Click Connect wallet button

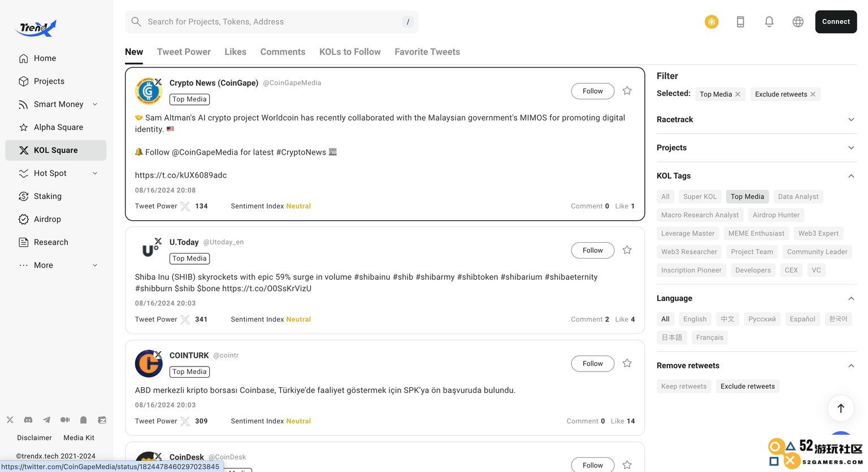pyautogui.click(x=836, y=21)
